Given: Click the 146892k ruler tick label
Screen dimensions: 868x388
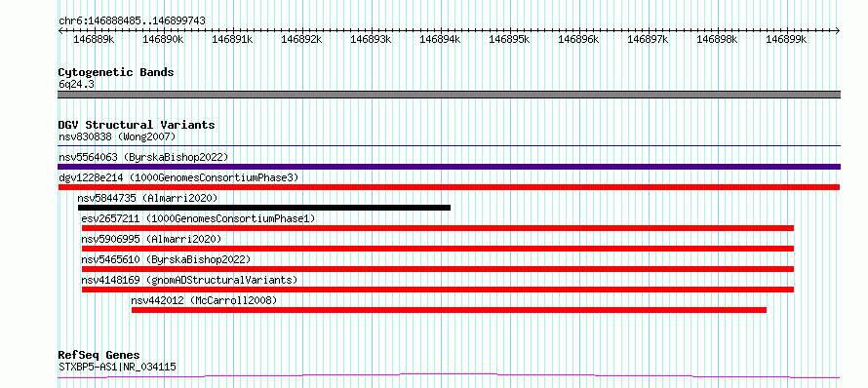Looking at the screenshot, I should [x=301, y=39].
